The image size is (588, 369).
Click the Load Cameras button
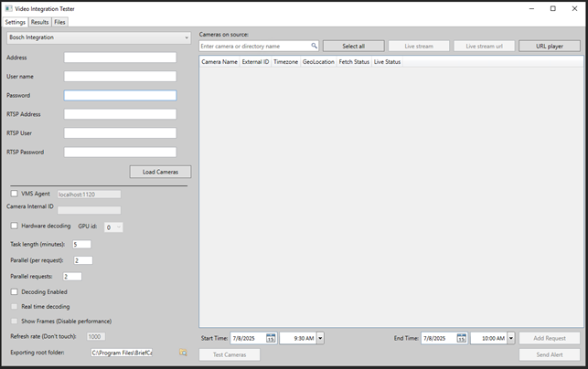(x=161, y=172)
